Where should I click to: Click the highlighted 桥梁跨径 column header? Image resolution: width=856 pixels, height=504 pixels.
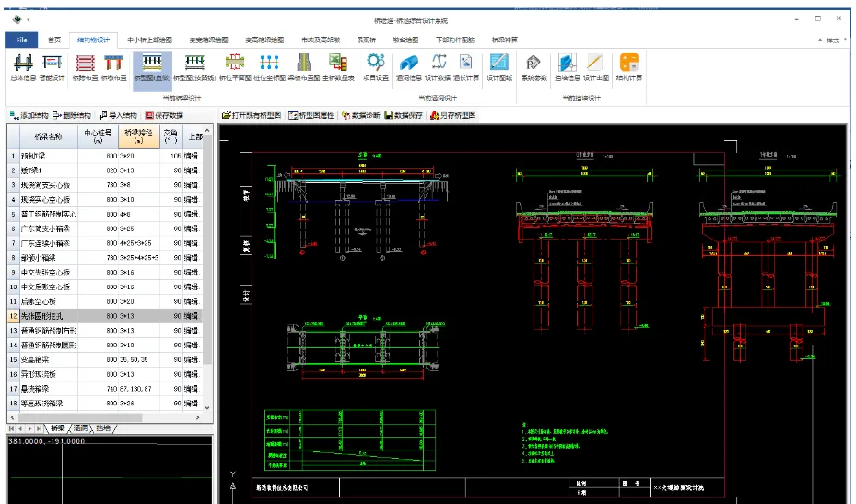click(138, 136)
